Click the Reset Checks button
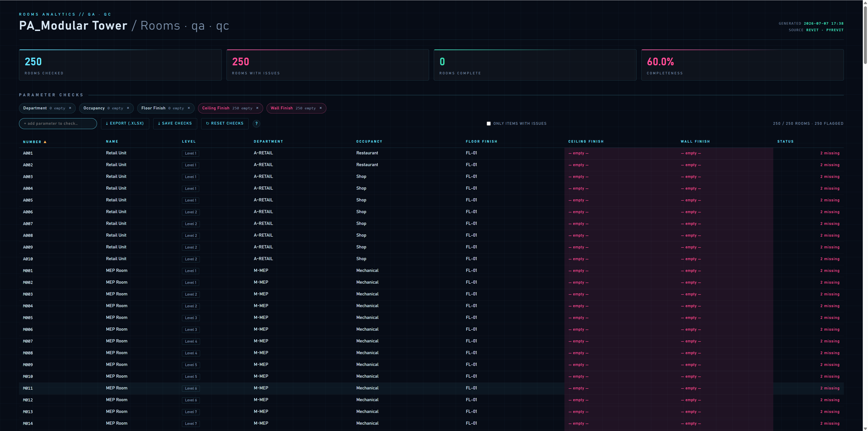 225,123
